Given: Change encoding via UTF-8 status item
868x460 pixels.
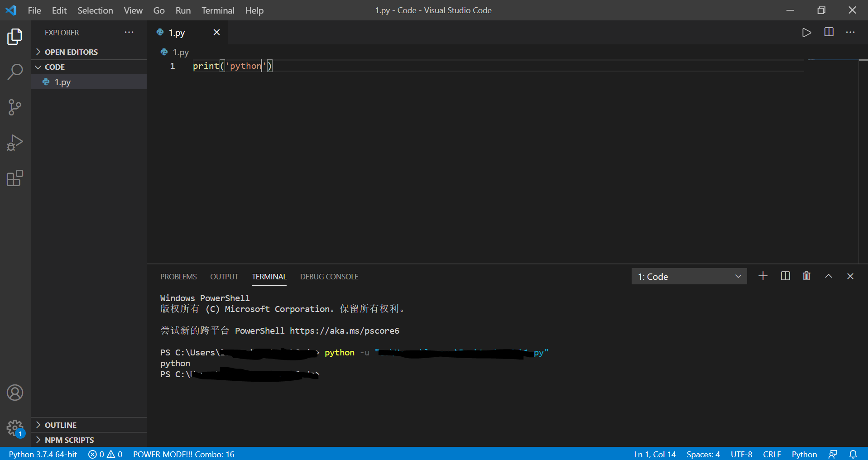Looking at the screenshot, I should point(741,454).
